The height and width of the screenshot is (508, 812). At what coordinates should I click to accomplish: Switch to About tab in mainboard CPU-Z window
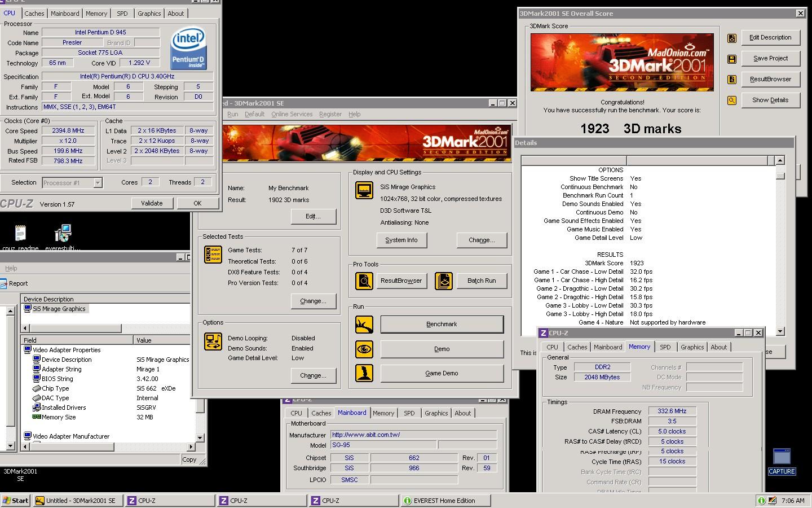click(x=462, y=413)
